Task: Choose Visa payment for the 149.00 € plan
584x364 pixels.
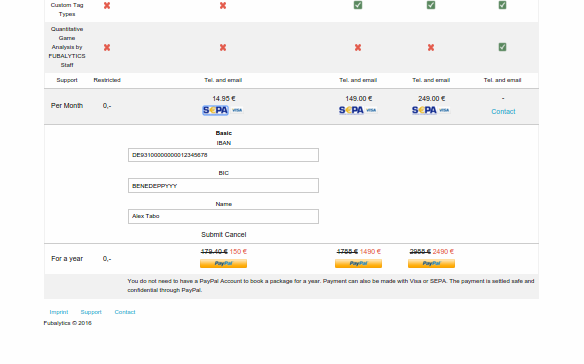Action: click(x=371, y=110)
